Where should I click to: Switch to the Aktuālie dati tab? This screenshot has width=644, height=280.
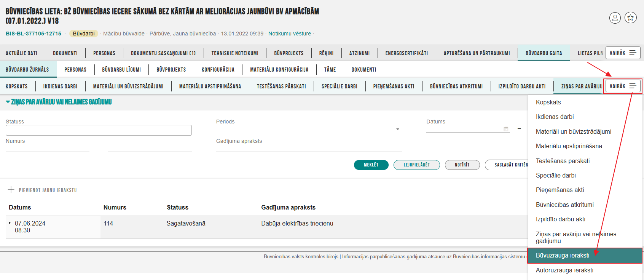pos(21,53)
